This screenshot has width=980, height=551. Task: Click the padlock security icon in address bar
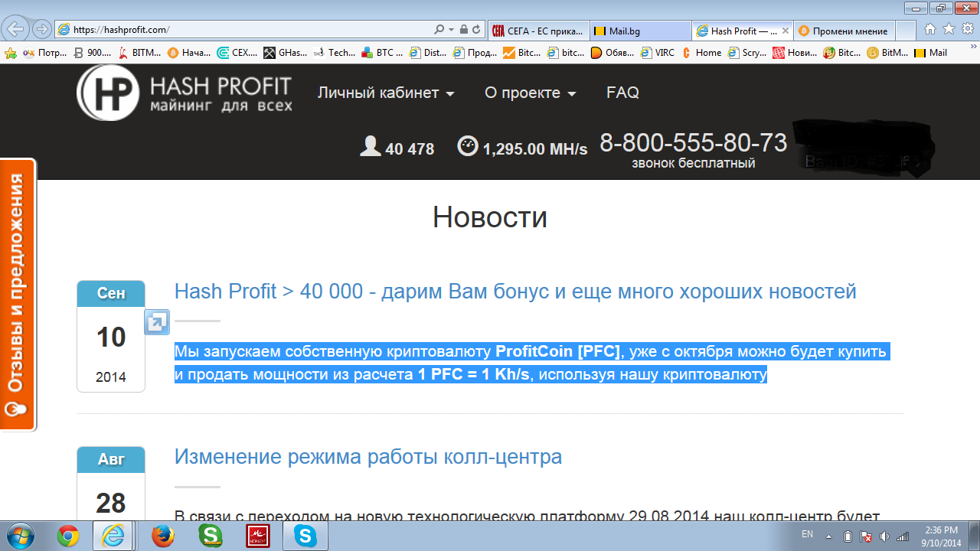[463, 30]
